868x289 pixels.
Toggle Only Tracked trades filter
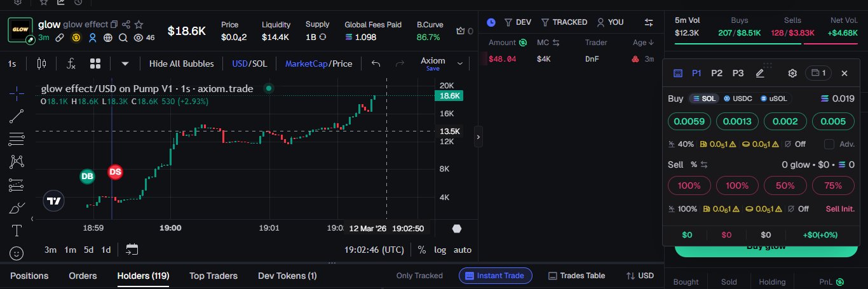pos(419,276)
